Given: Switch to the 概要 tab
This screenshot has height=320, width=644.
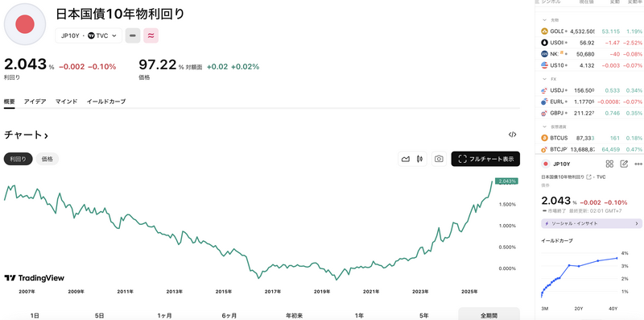Looking at the screenshot, I should 10,102.
